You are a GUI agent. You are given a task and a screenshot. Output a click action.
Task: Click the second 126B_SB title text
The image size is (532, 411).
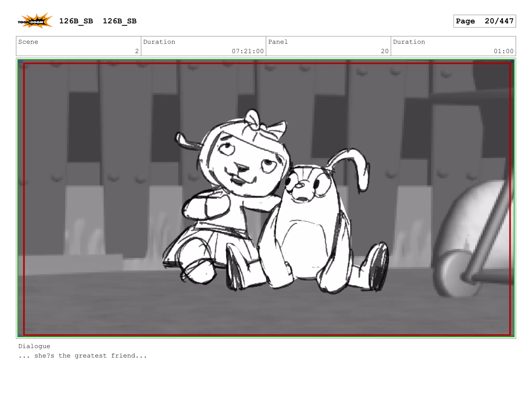pyautogui.click(x=119, y=21)
